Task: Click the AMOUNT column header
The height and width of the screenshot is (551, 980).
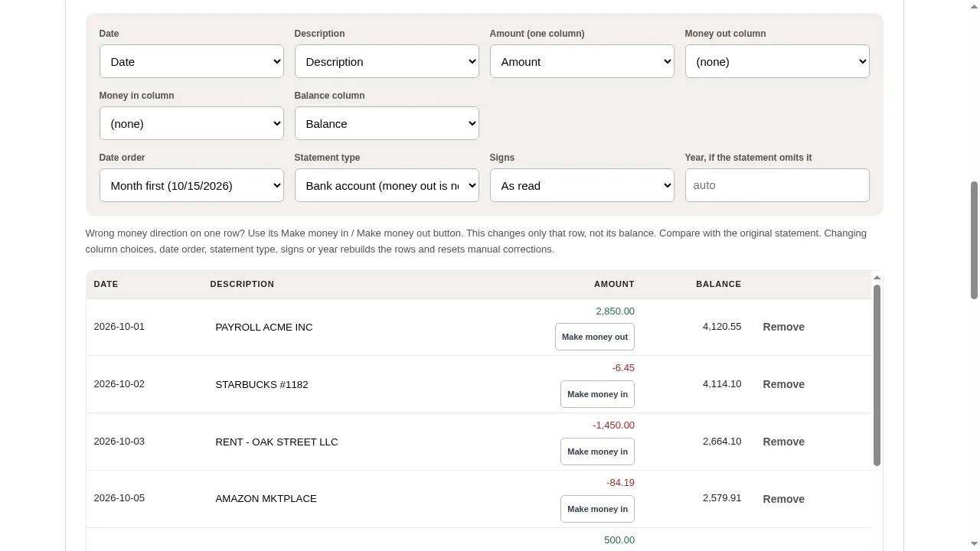Action: (x=614, y=284)
